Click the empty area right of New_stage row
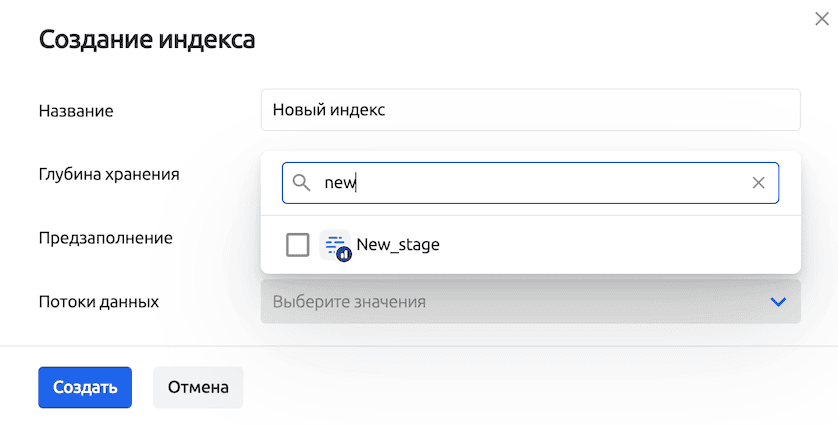The width and height of the screenshot is (838, 426). point(620,245)
